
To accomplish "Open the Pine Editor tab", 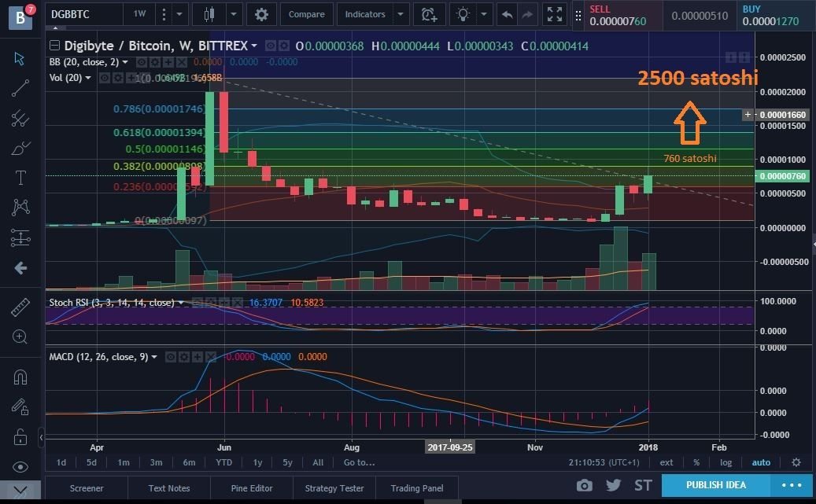I will [x=252, y=488].
